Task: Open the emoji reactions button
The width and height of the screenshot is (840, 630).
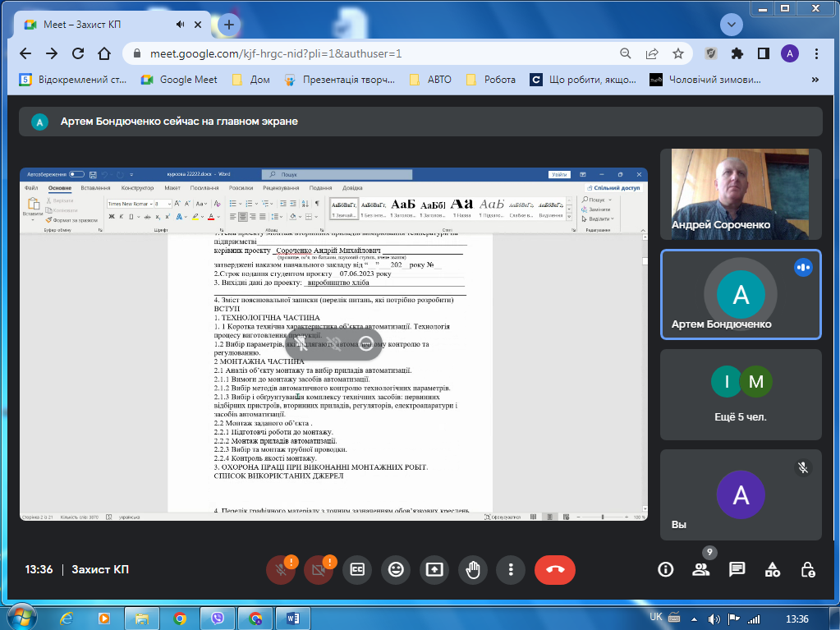Action: point(396,569)
